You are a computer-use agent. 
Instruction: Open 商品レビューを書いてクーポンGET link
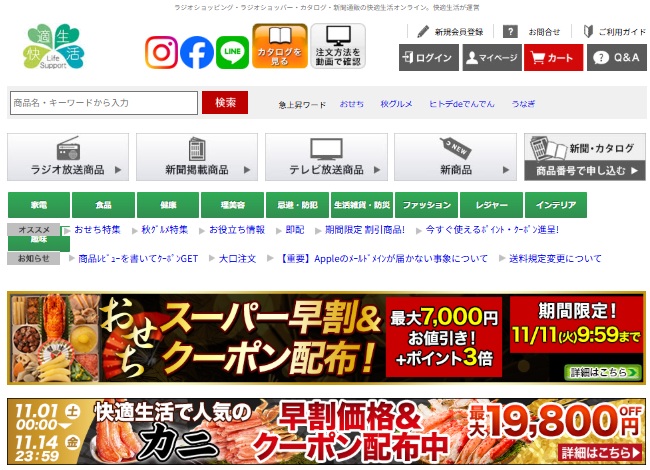[x=138, y=259]
